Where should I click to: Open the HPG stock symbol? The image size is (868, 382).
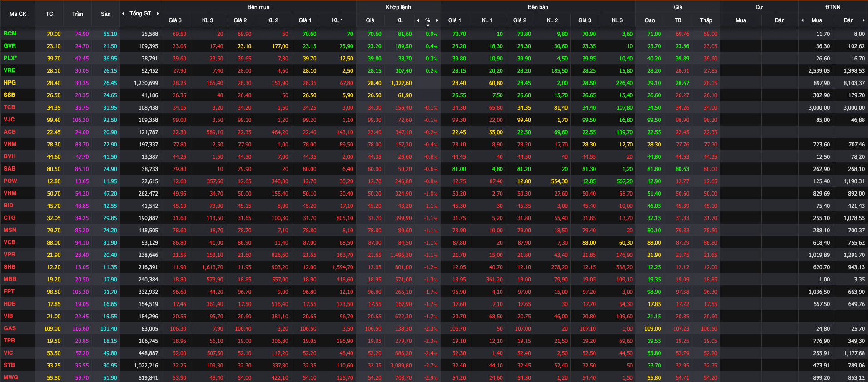coord(10,83)
